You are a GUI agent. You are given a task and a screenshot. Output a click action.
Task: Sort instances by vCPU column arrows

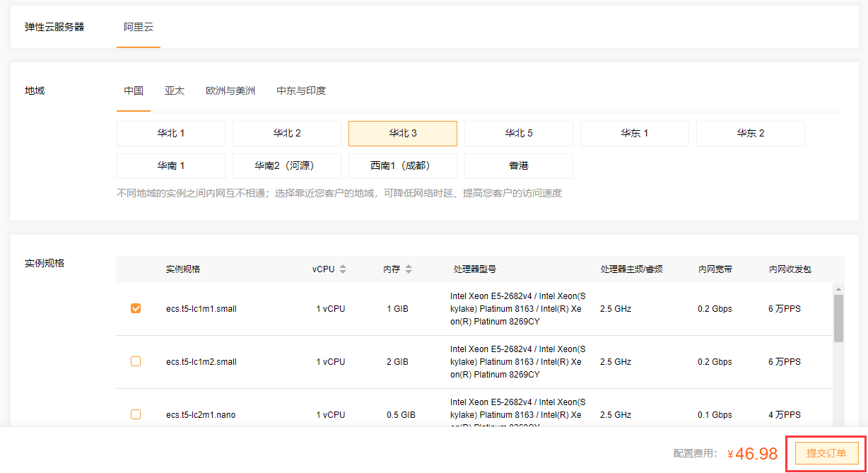tap(343, 269)
